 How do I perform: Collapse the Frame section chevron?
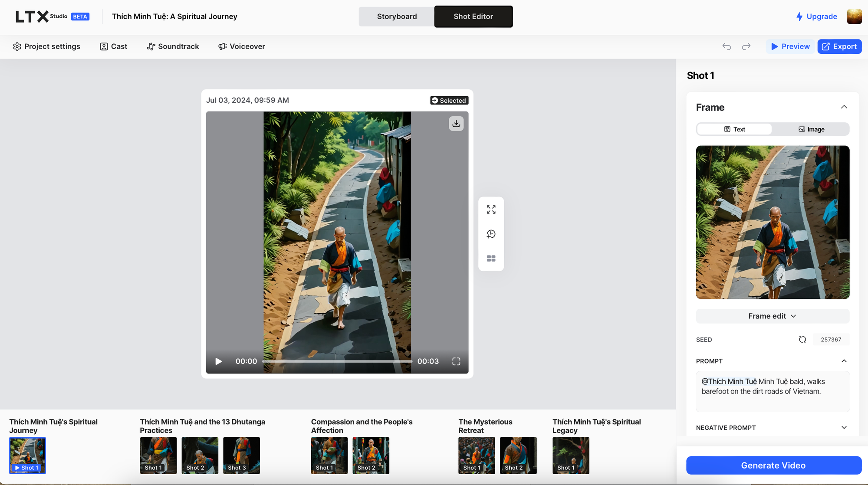coord(844,107)
